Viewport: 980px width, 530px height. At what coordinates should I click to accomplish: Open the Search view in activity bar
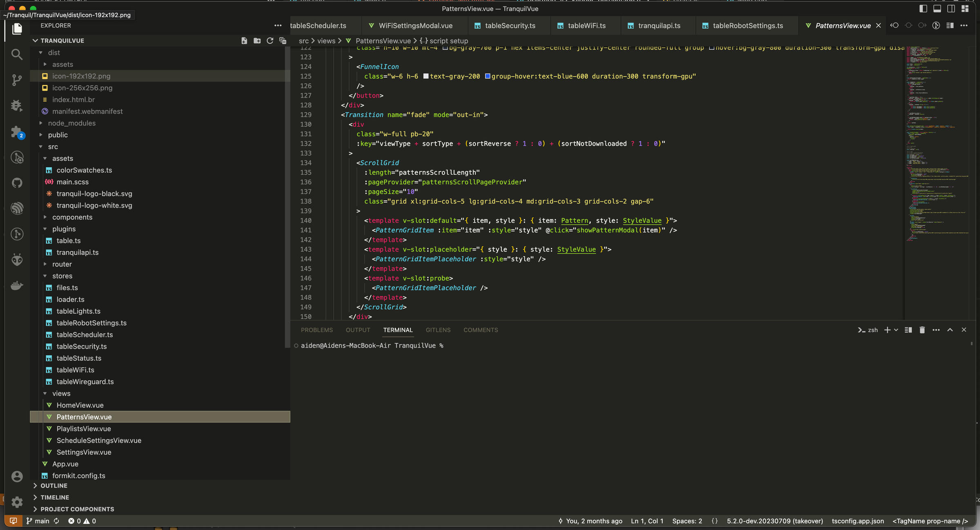(x=17, y=54)
